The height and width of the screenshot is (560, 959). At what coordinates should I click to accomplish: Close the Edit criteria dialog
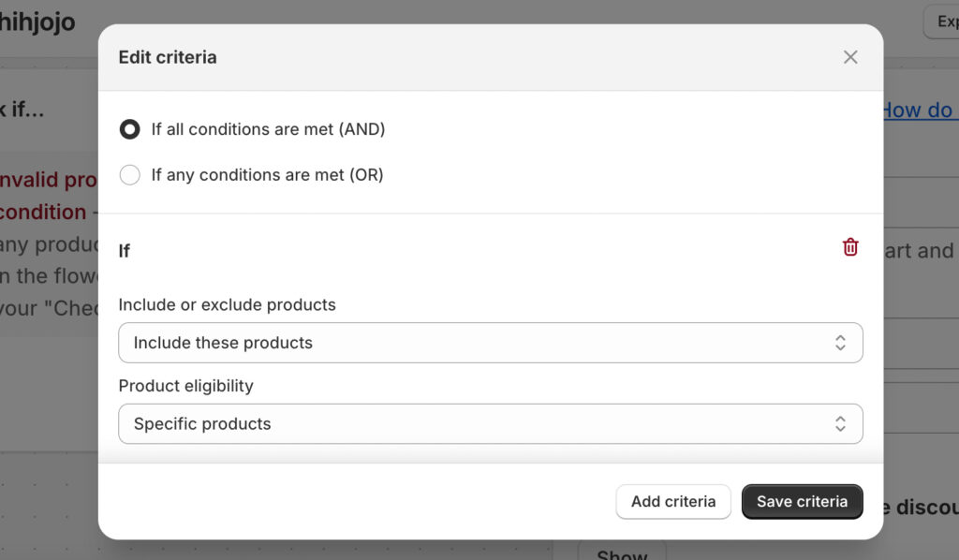coord(850,57)
